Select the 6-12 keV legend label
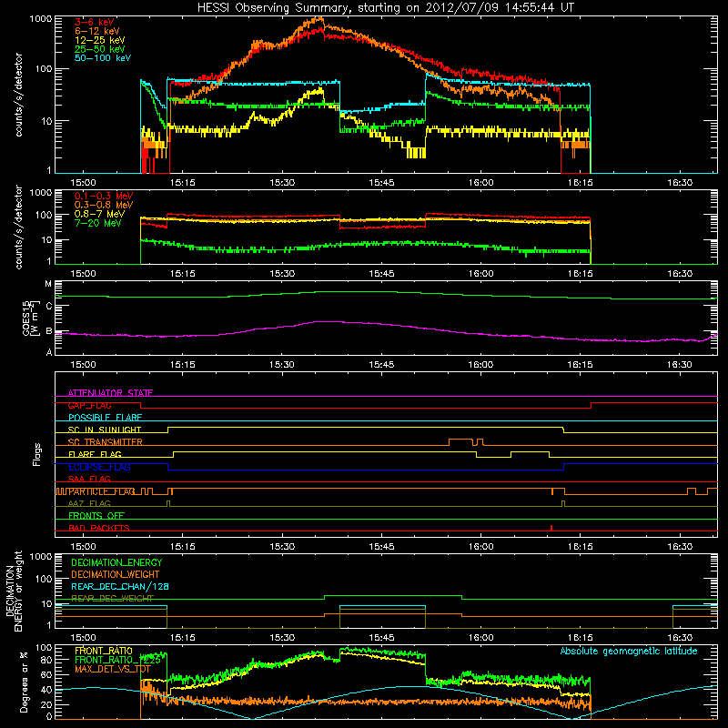 tap(97, 31)
